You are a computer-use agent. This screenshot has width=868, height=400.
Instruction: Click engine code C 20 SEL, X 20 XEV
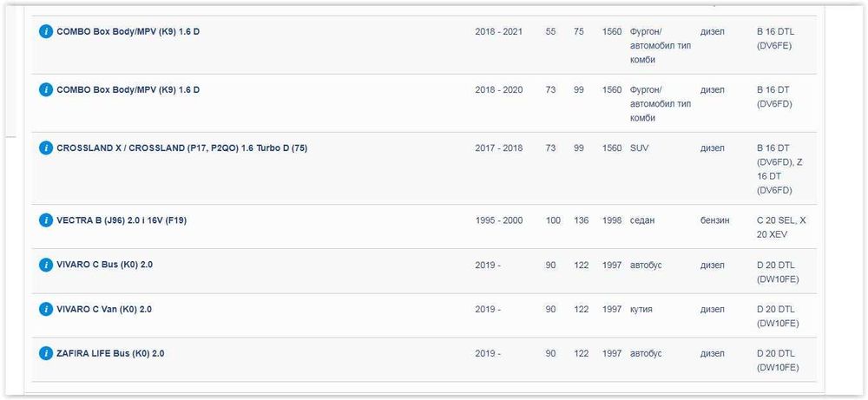click(x=781, y=227)
